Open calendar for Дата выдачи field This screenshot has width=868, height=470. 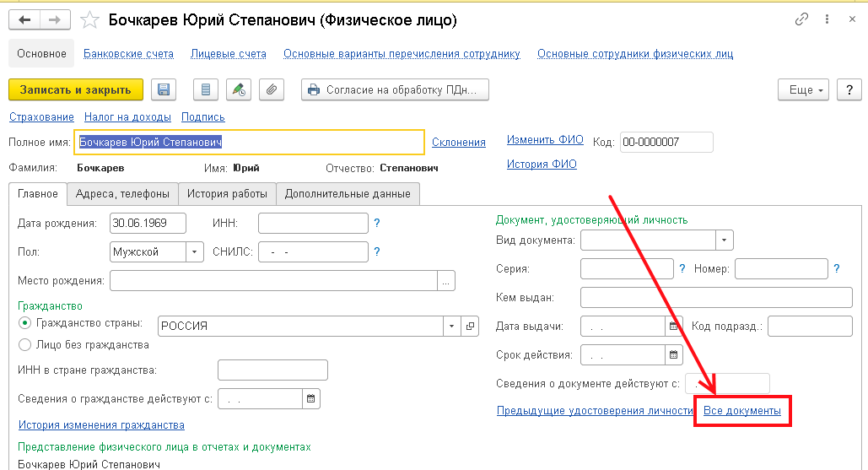tap(674, 326)
